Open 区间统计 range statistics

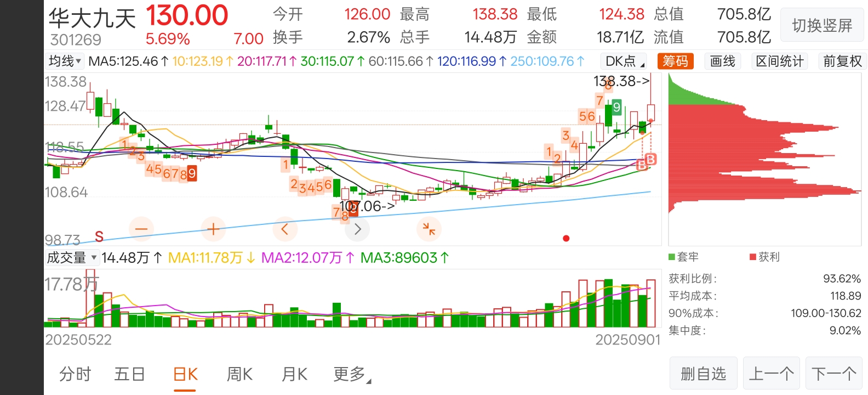point(780,61)
